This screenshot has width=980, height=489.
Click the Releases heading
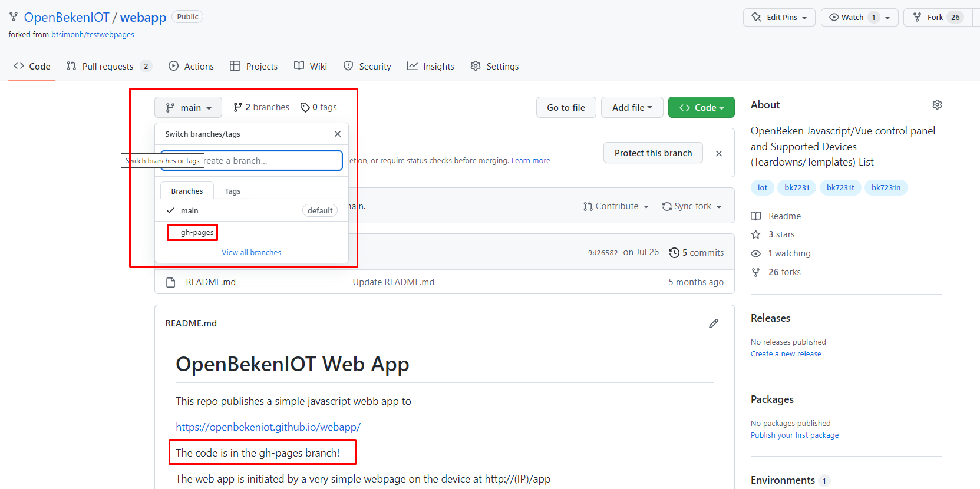pyautogui.click(x=770, y=318)
